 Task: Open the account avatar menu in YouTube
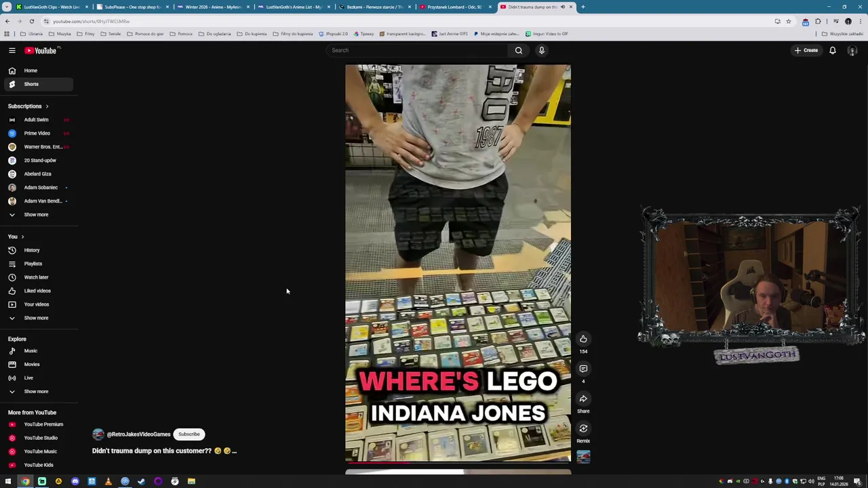(x=852, y=50)
